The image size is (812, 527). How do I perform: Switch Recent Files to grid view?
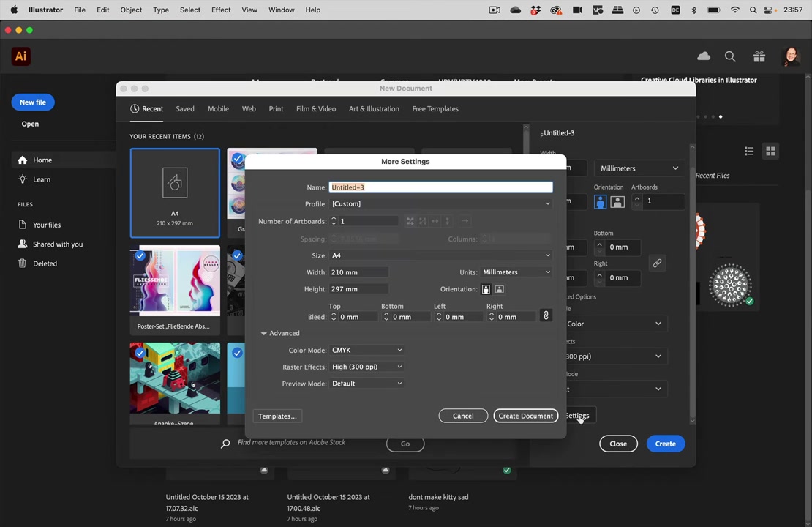point(770,152)
